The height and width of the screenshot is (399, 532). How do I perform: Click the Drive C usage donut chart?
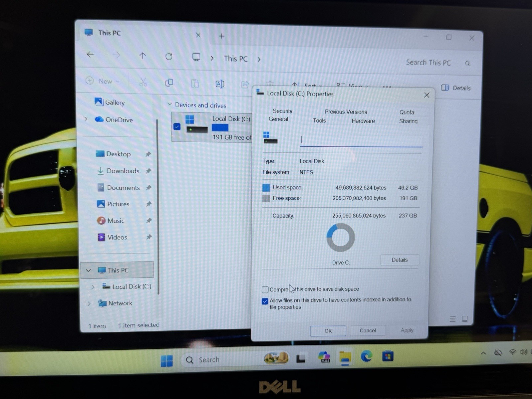click(340, 237)
